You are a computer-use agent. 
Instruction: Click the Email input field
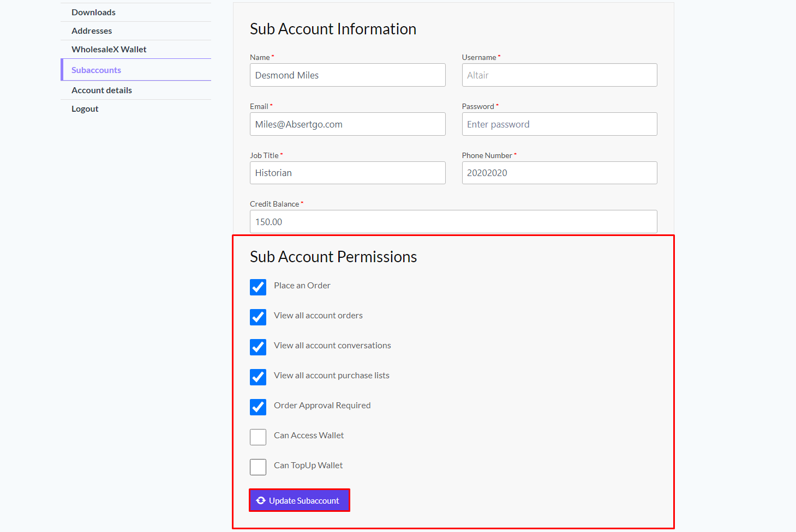pos(348,124)
